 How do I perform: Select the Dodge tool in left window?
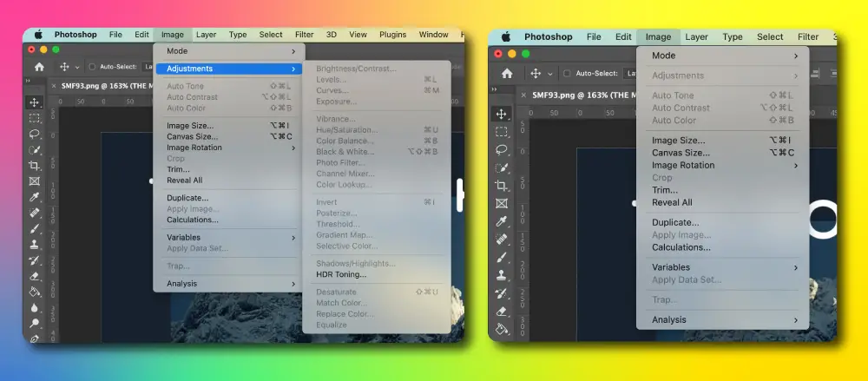tap(35, 324)
